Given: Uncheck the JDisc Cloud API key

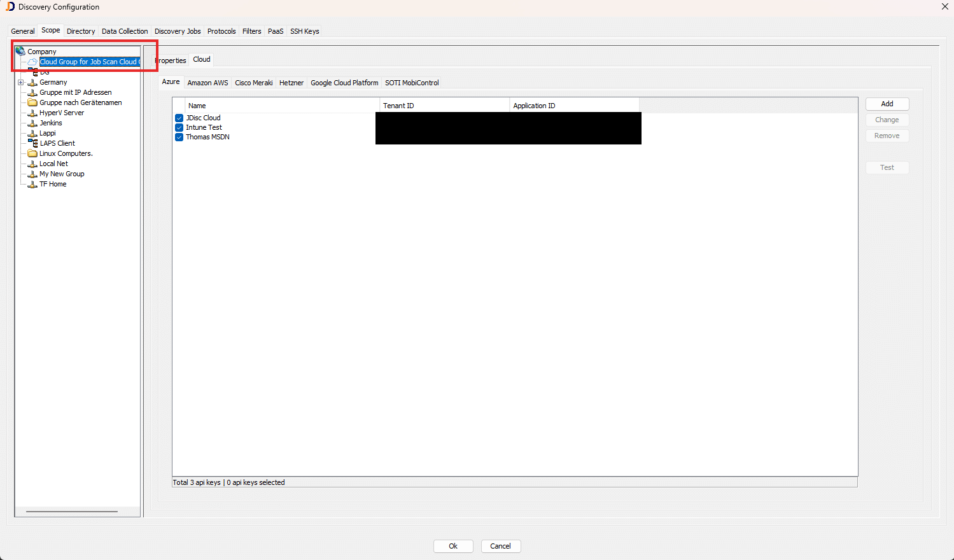Looking at the screenshot, I should click(179, 118).
